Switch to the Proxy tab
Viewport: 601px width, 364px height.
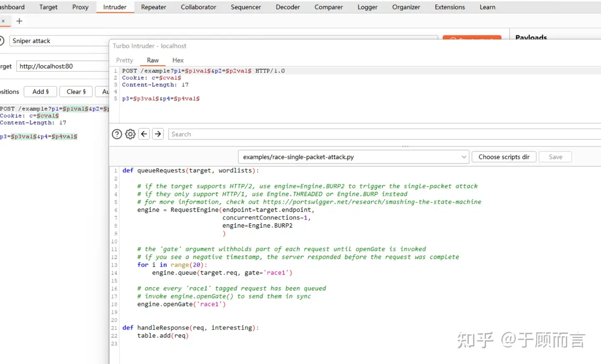(80, 7)
